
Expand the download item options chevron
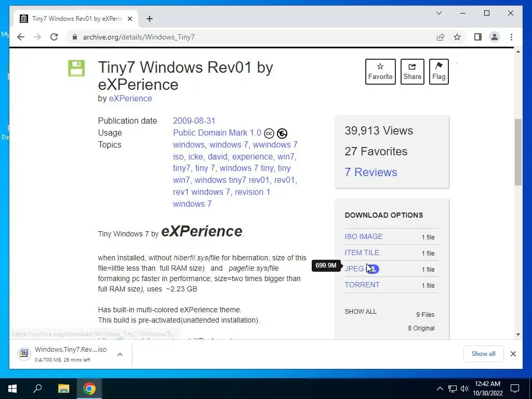[x=120, y=354]
